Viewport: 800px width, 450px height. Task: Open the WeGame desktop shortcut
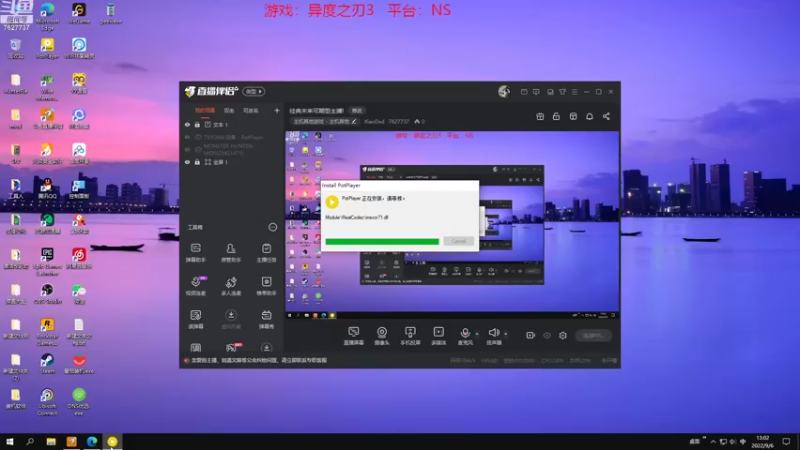[79, 14]
